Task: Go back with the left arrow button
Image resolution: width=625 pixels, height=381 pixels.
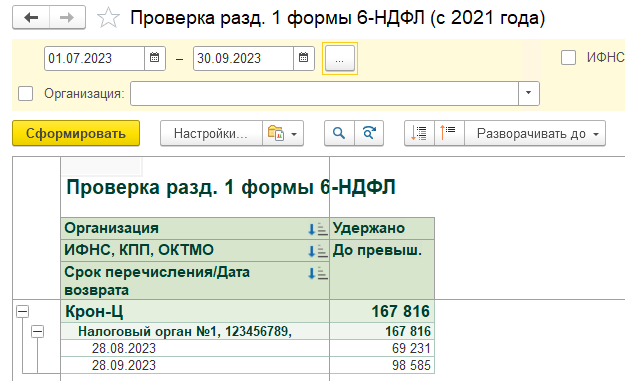Action: (31, 18)
